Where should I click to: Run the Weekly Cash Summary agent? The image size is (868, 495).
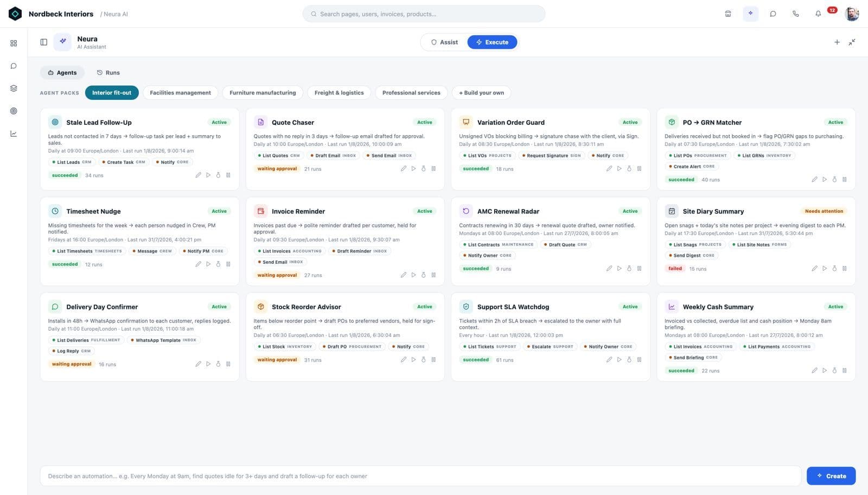click(825, 371)
